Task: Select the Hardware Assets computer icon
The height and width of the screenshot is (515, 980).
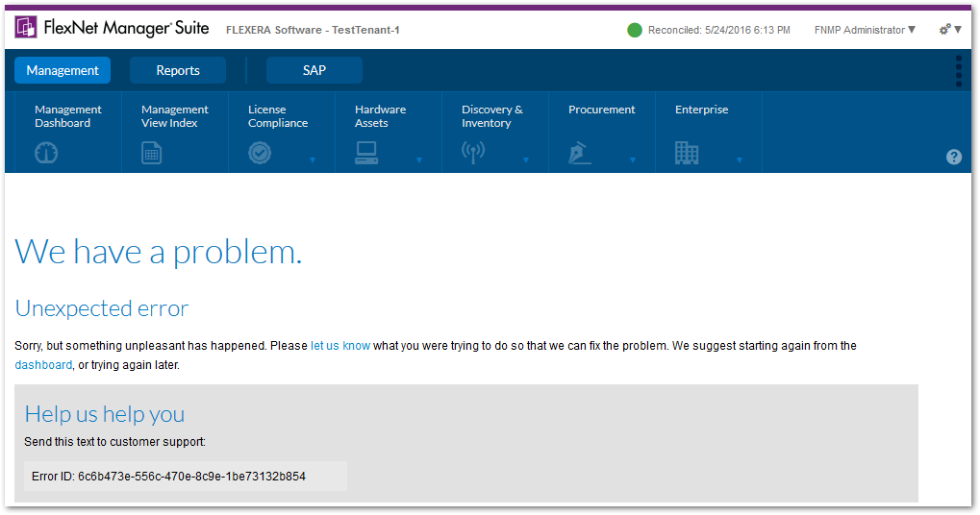Action: click(x=366, y=153)
